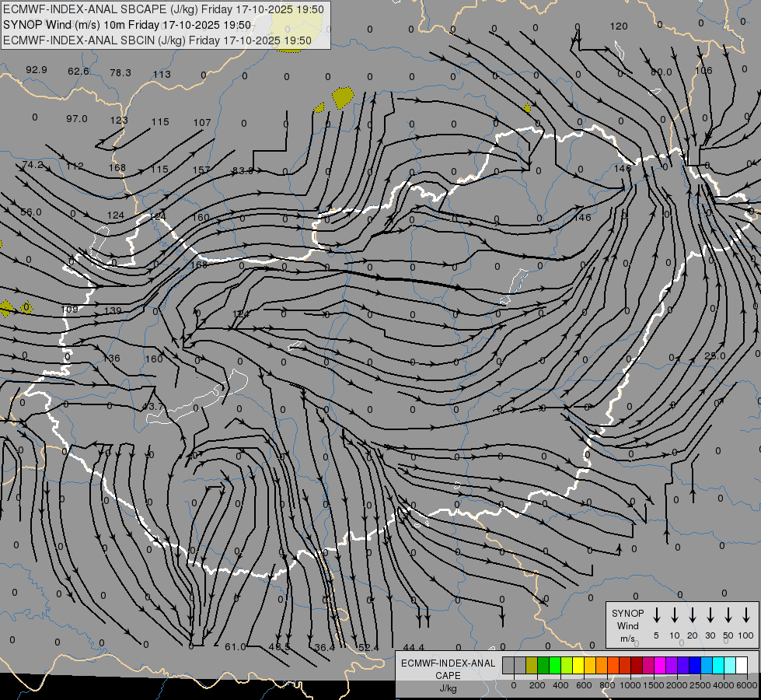Select the pure blue swatch in the CAPE legend

pyautogui.click(x=695, y=666)
